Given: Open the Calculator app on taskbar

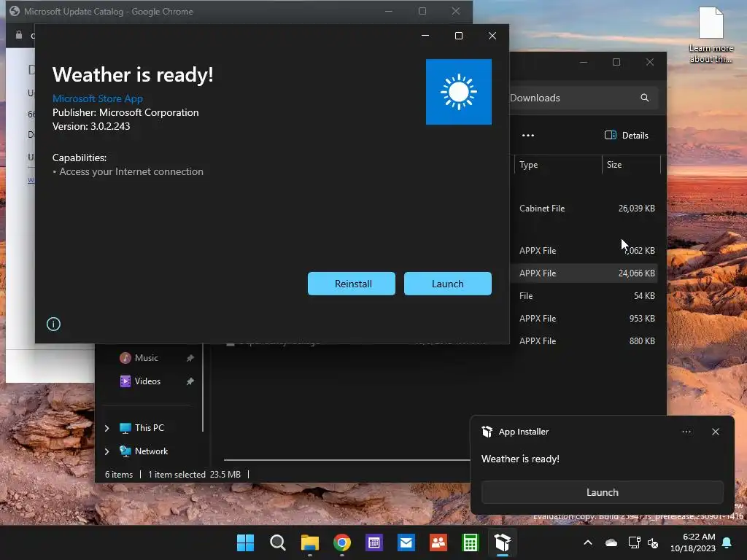Looking at the screenshot, I should pos(471,542).
